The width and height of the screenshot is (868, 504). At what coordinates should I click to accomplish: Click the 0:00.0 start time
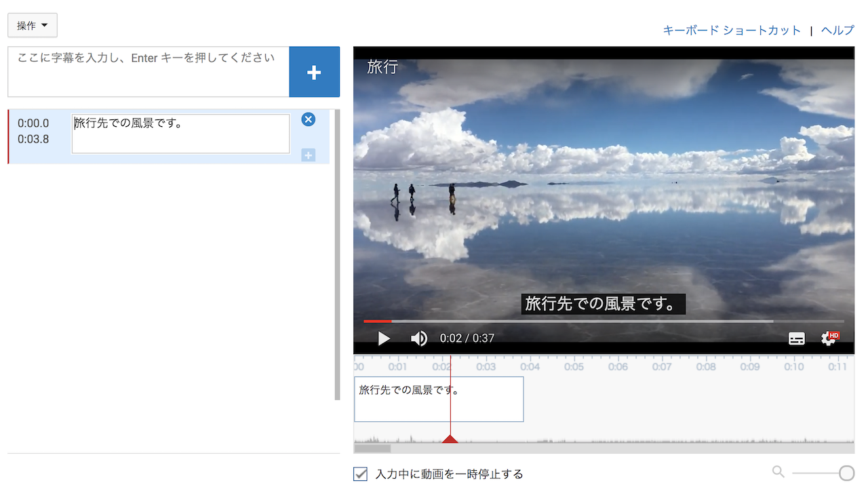click(x=33, y=123)
